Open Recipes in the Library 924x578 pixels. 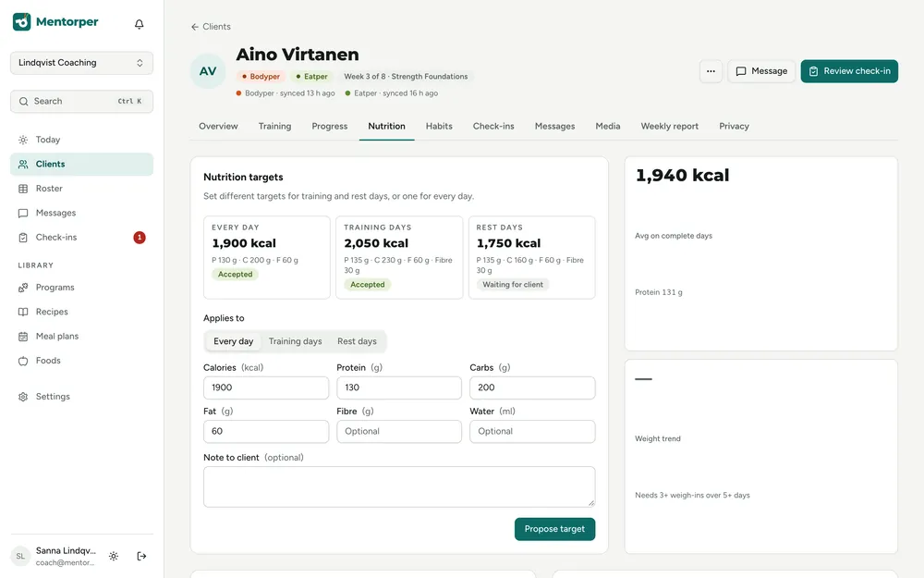(81, 312)
